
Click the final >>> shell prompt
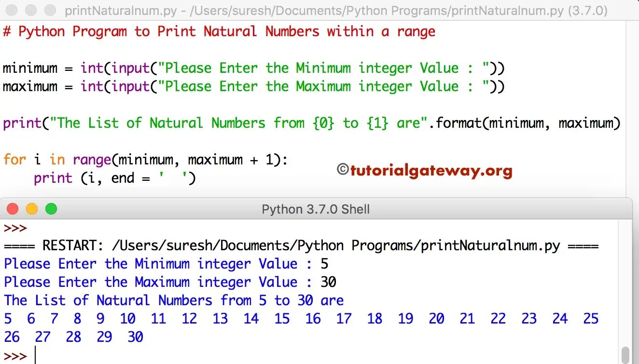[x=15, y=356]
